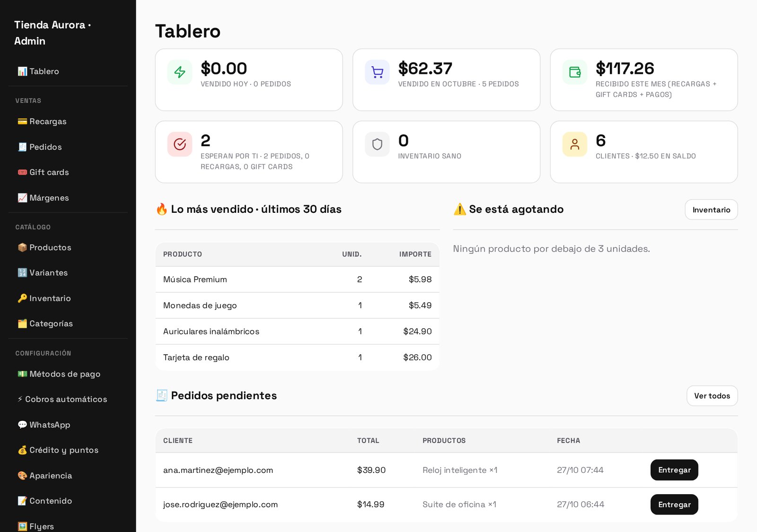Open Métodos de pago settings
Viewport: 757px width, 532px height.
point(68,374)
